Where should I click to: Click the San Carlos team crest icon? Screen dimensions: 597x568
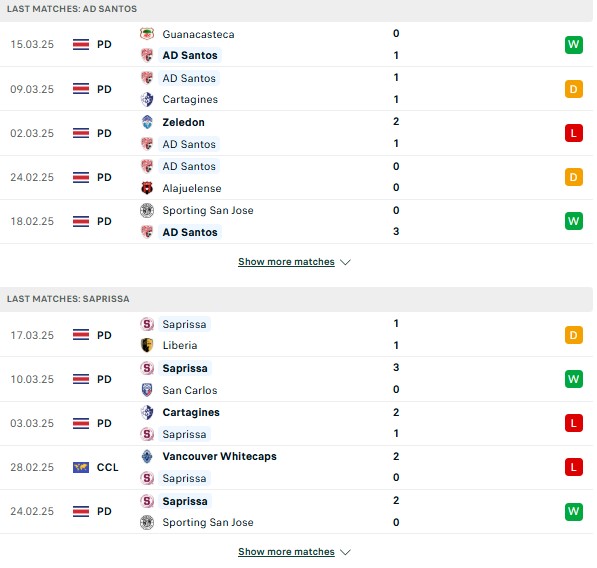coord(147,390)
